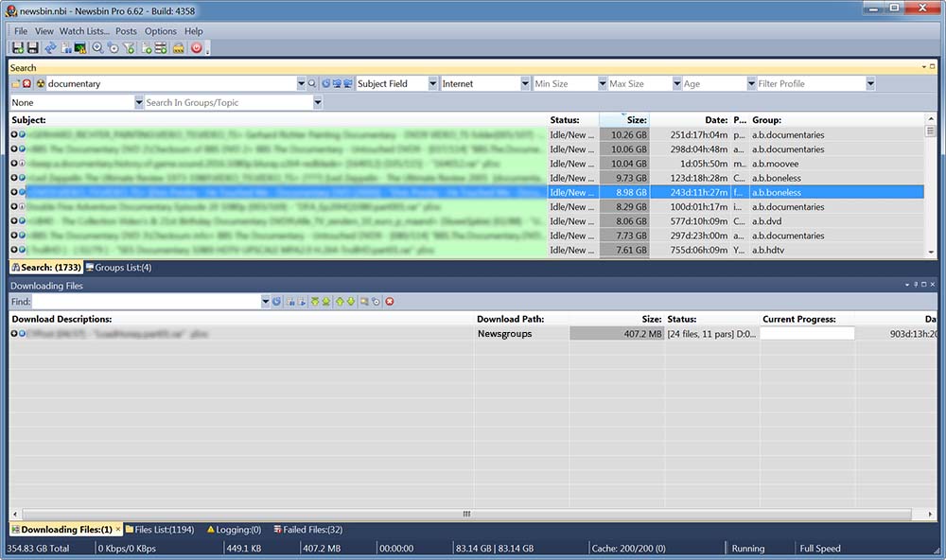Viewport: 946px width, 560px height.
Task: Click the blue refresh arrows toolbar icon
Action: point(51,47)
